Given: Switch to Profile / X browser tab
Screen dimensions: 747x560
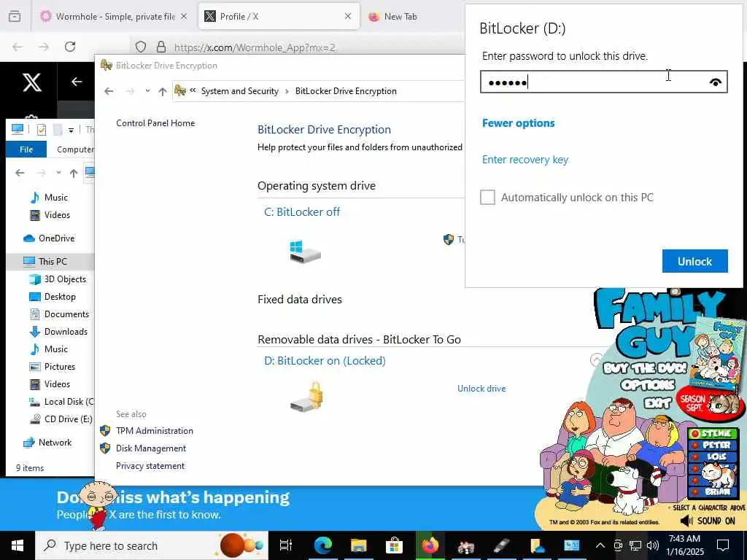Looking at the screenshot, I should coord(279,16).
